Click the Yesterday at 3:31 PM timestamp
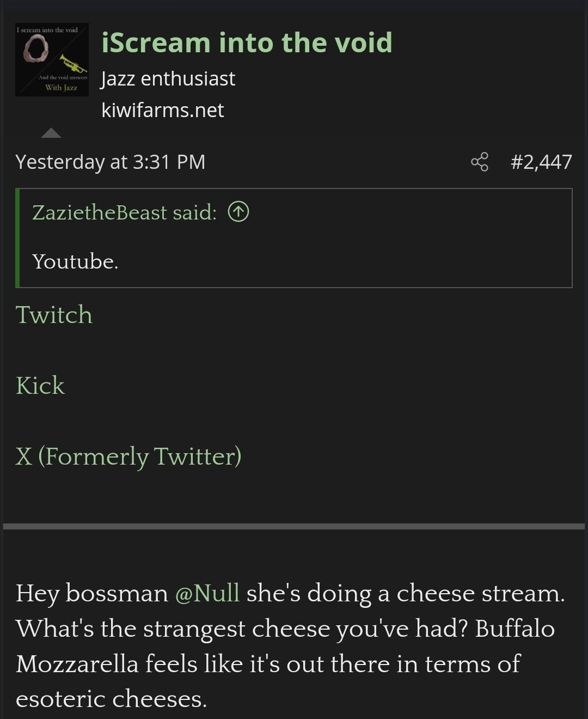Viewport: 588px width, 719px height. (111, 162)
